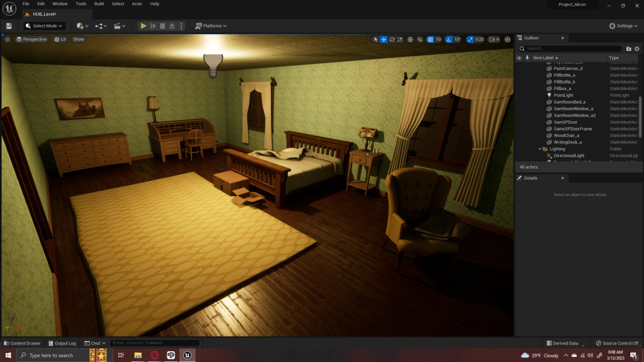Switch to the HUB_Level tab

pos(44,14)
